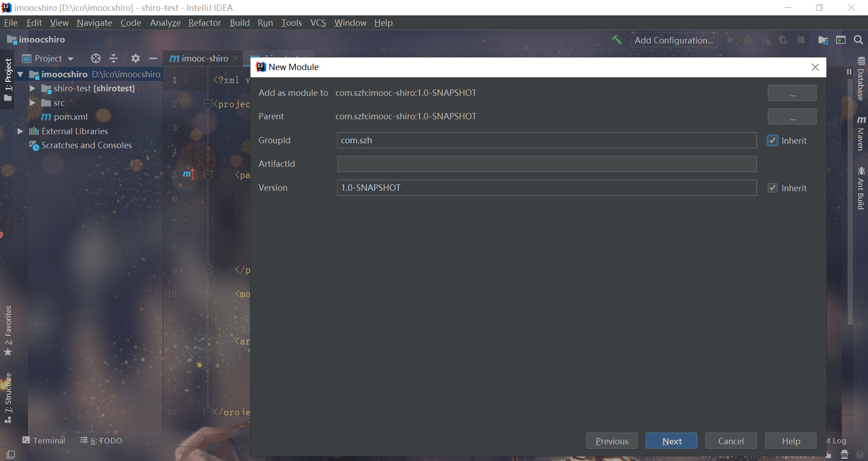Open the Terminal tool window
This screenshot has width=868, height=461.
click(44, 441)
